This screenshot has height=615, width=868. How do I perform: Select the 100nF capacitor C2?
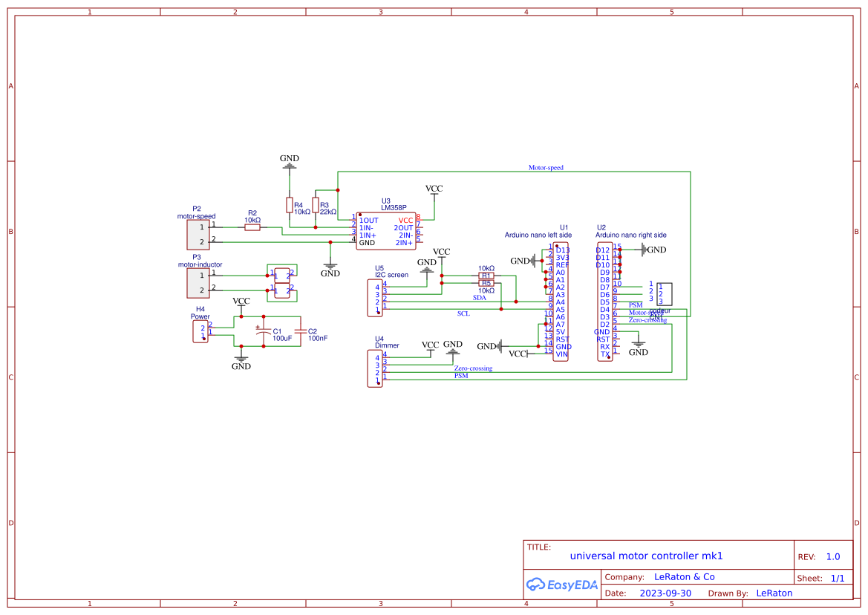click(x=302, y=332)
